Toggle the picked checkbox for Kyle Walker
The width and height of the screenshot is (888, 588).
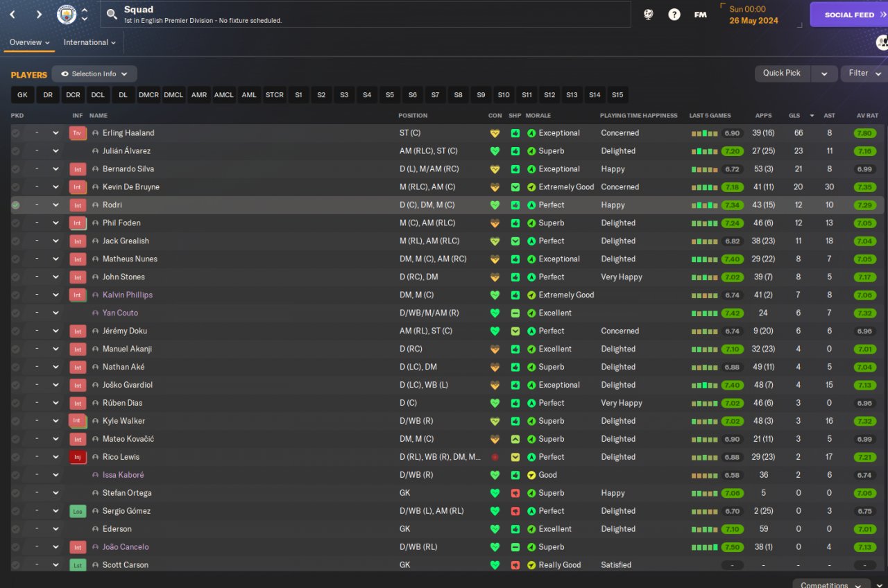tap(15, 422)
